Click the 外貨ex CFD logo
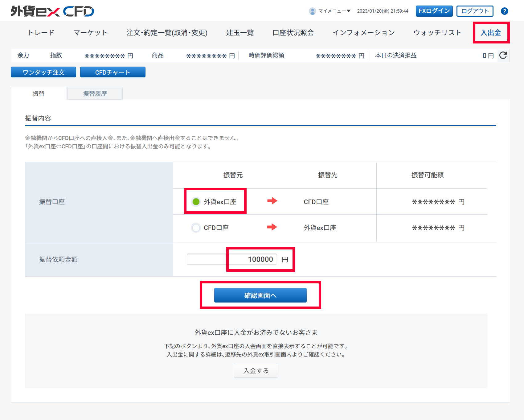Image resolution: width=524 pixels, height=420 pixels. (x=52, y=11)
